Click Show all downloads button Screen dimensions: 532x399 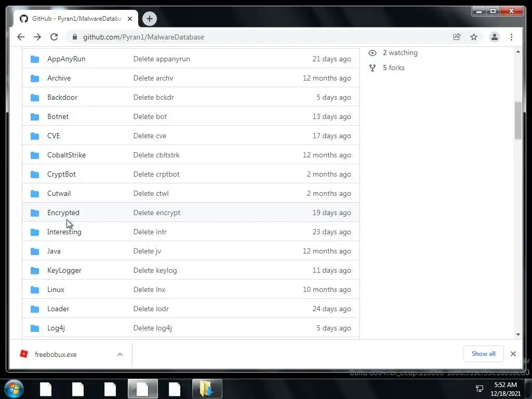[483, 354]
